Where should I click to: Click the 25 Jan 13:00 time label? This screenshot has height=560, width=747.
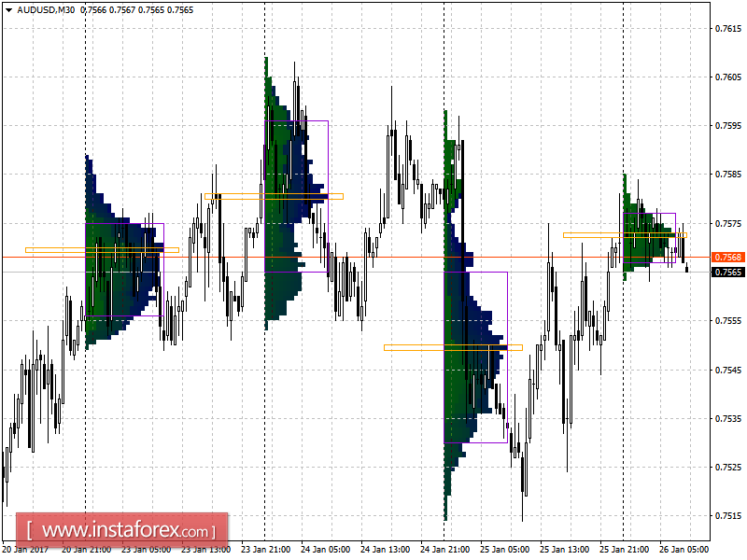565,550
